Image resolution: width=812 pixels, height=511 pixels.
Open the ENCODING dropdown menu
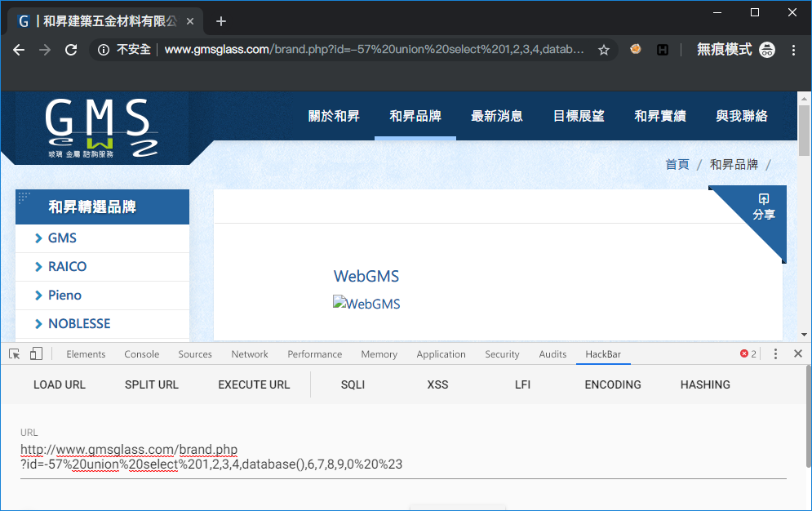pos(613,384)
